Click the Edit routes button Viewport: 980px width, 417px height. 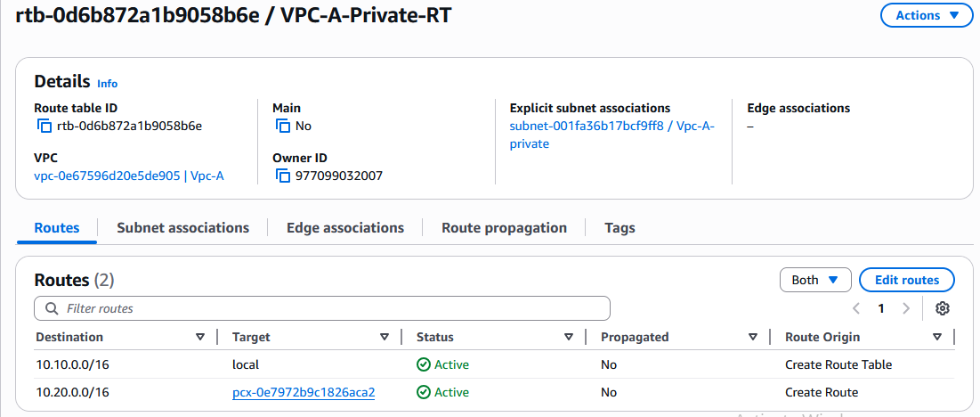pyautogui.click(x=906, y=280)
